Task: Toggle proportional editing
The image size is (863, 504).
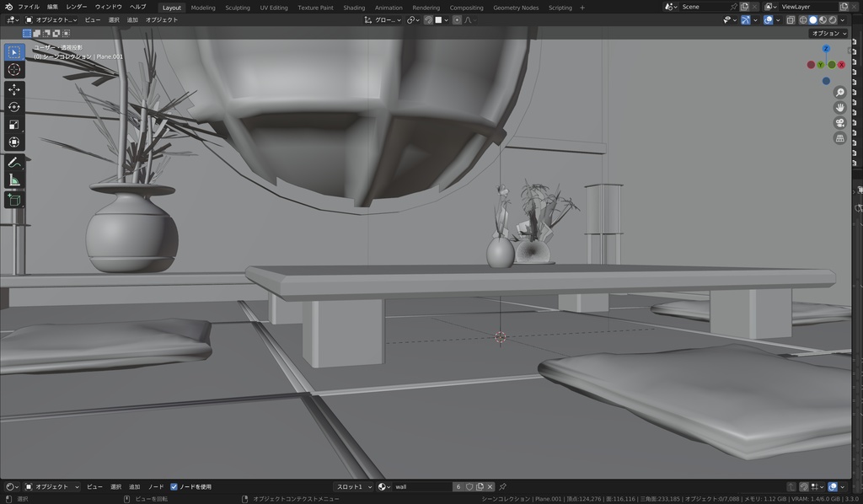Action: click(x=457, y=20)
